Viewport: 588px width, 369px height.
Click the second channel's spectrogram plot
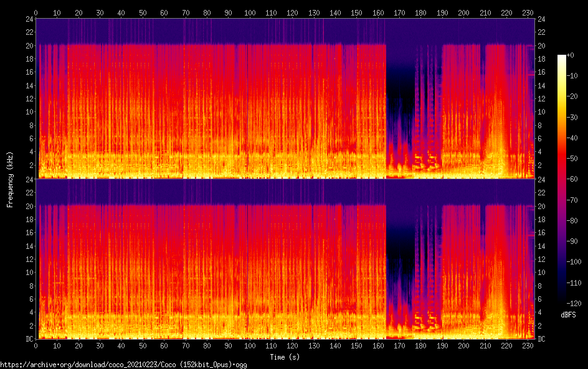click(x=285, y=259)
